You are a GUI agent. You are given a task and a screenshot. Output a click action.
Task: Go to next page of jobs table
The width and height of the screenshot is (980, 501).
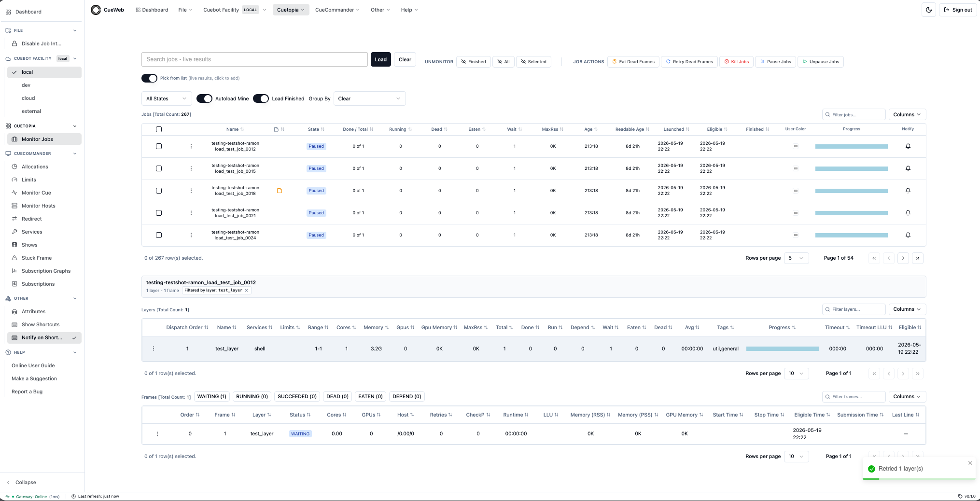[x=903, y=258]
